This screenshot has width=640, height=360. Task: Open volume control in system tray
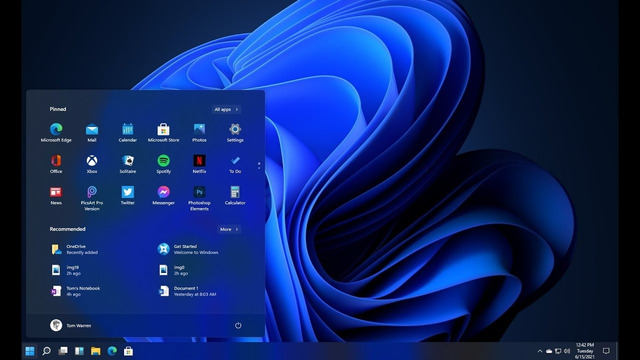click(567, 351)
